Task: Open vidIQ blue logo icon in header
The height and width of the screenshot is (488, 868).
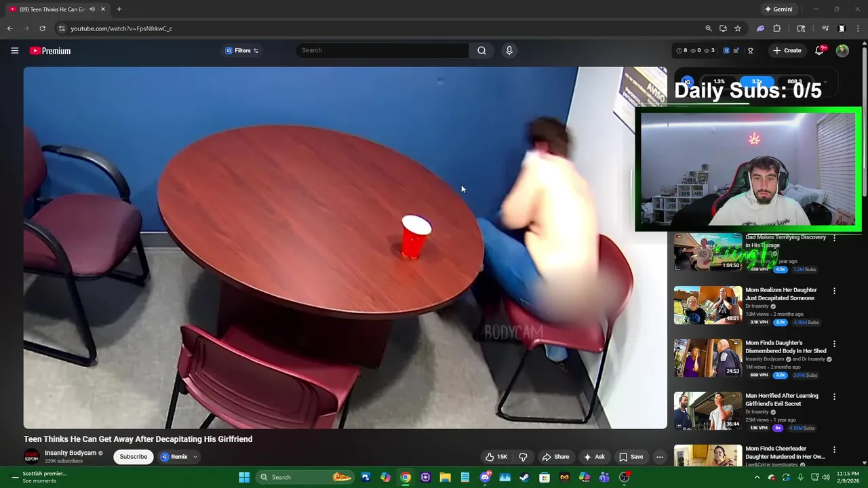Action: tap(726, 51)
